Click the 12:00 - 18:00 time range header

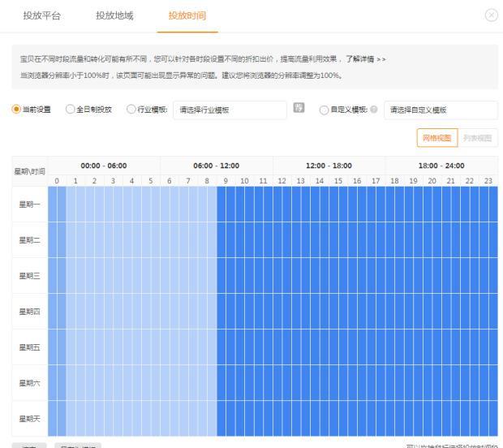(x=329, y=166)
